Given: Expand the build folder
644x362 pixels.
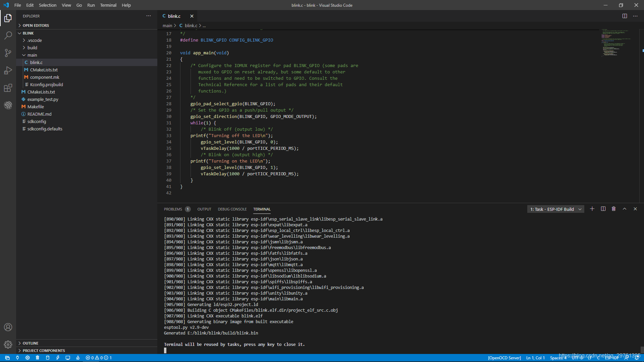Looking at the screenshot, I should click(87, 48).
